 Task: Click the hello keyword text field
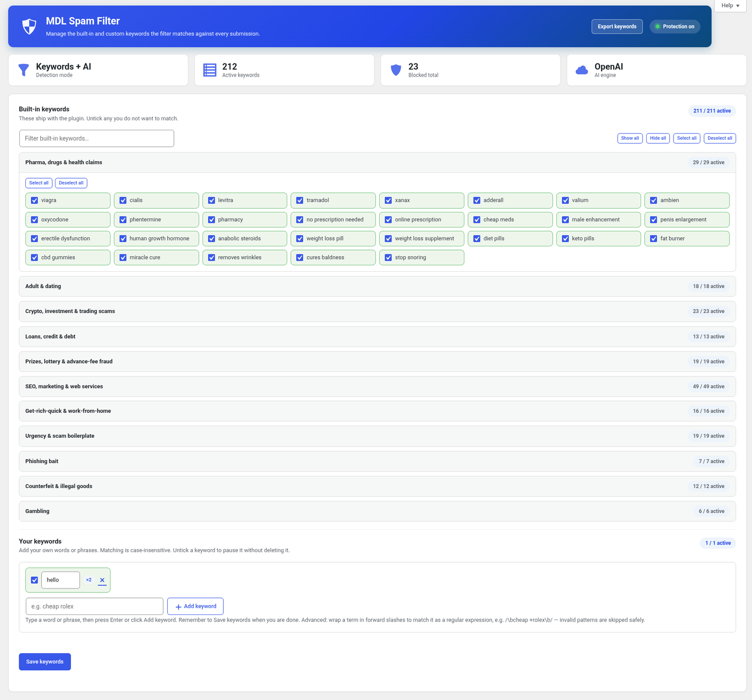click(x=61, y=580)
